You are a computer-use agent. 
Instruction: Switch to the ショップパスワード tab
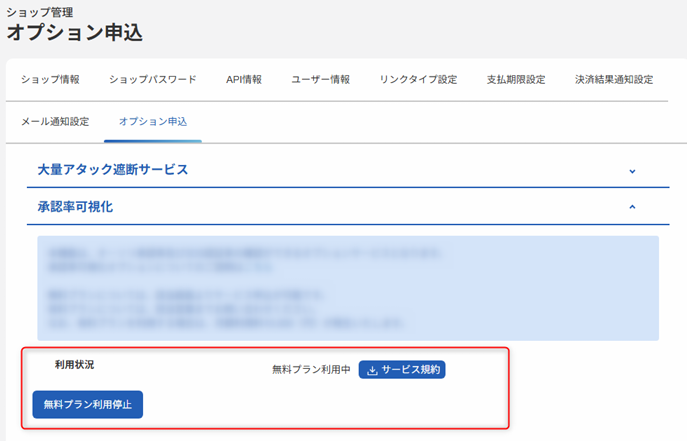point(152,80)
